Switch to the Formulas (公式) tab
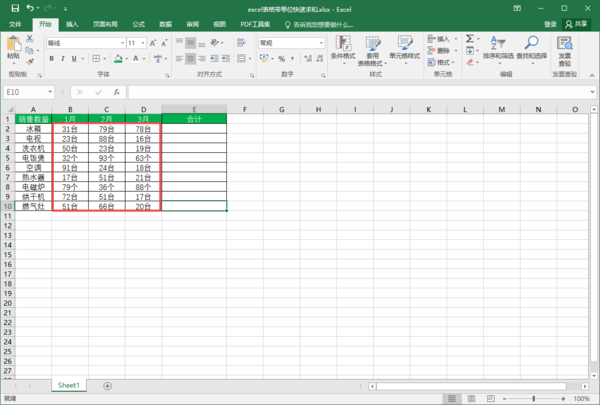Viewport: 600px width, 405px height. 138,23
